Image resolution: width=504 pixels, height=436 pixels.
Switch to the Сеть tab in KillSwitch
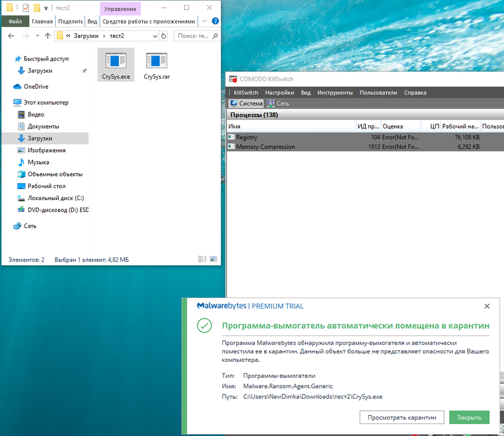click(278, 104)
